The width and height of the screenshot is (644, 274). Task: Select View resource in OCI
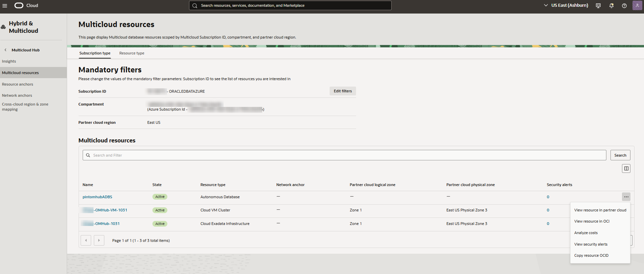pyautogui.click(x=592, y=221)
